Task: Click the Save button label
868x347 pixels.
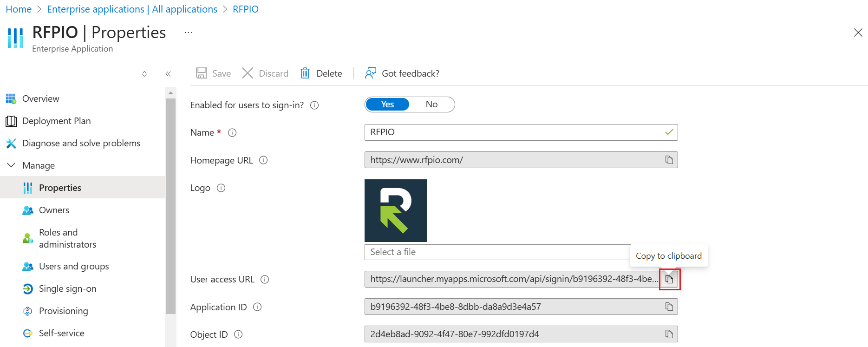Action: [222, 73]
